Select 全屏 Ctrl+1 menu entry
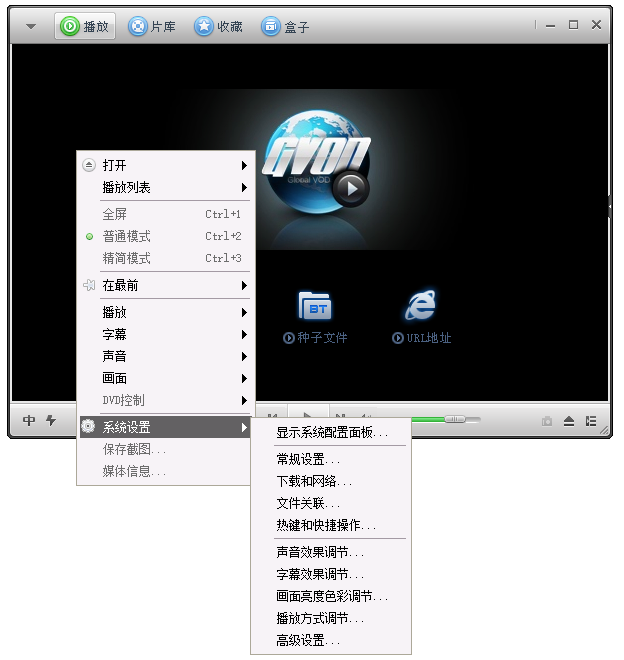 [x=166, y=214]
